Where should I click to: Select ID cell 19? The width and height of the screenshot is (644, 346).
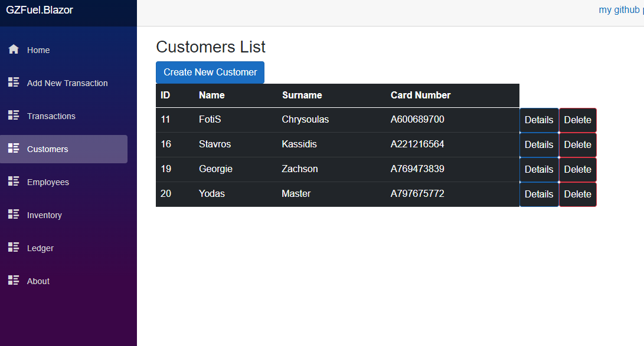[x=166, y=169]
